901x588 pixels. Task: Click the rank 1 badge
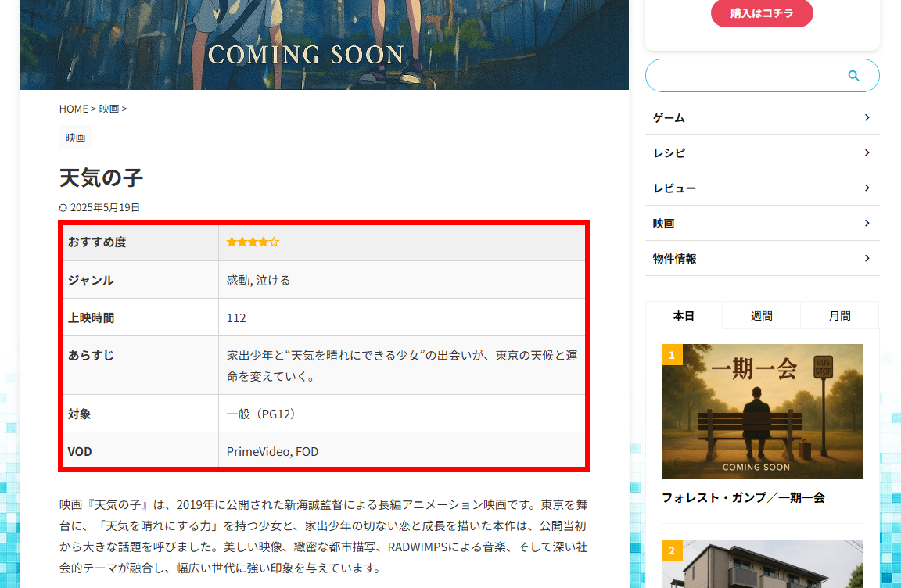tap(672, 355)
